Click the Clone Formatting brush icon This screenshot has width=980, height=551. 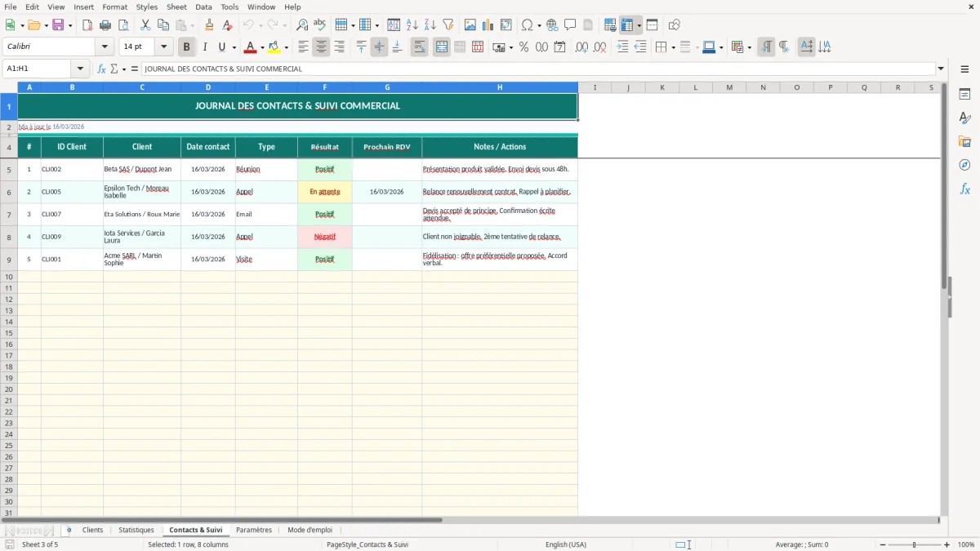(210, 25)
